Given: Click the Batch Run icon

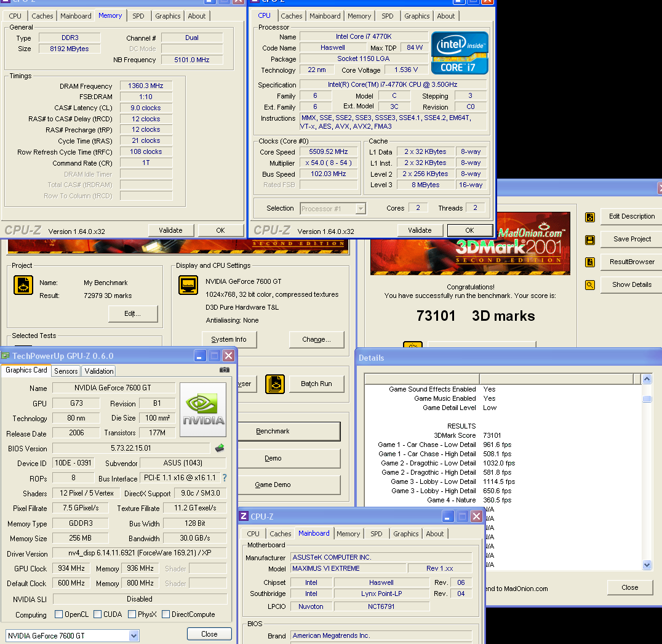Looking at the screenshot, I should (275, 384).
